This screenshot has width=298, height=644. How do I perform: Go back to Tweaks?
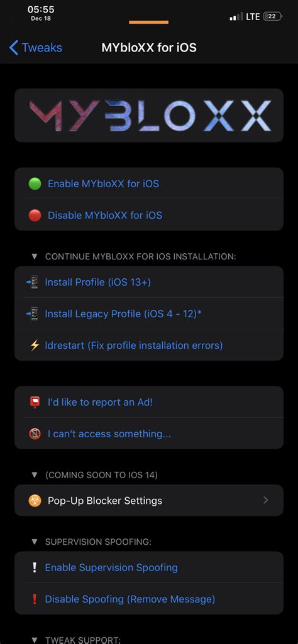35,48
